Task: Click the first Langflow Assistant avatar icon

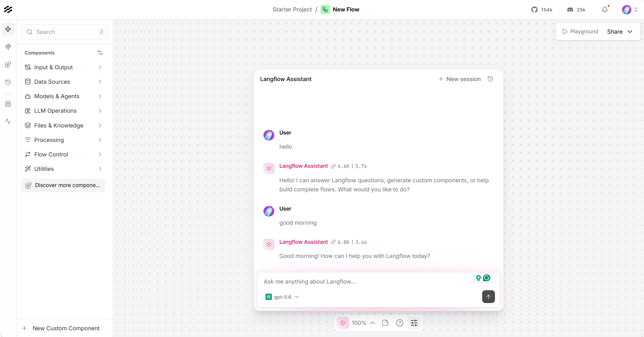Action: pos(269,168)
